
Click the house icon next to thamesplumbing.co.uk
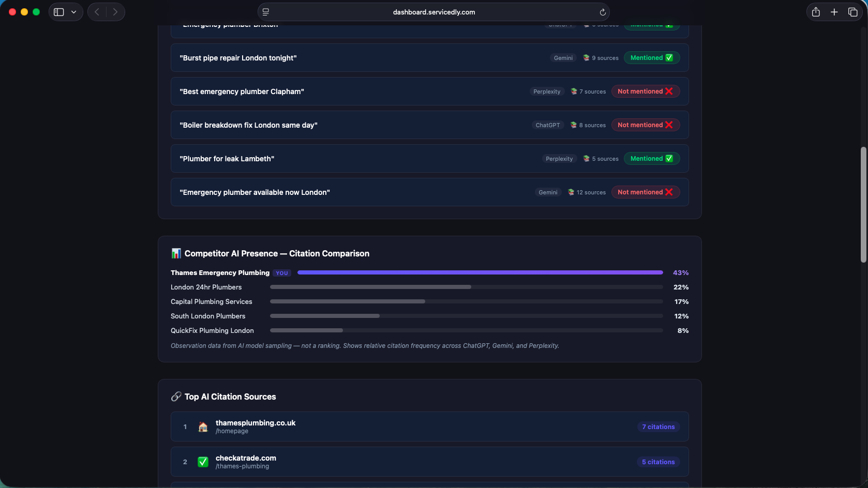203,426
